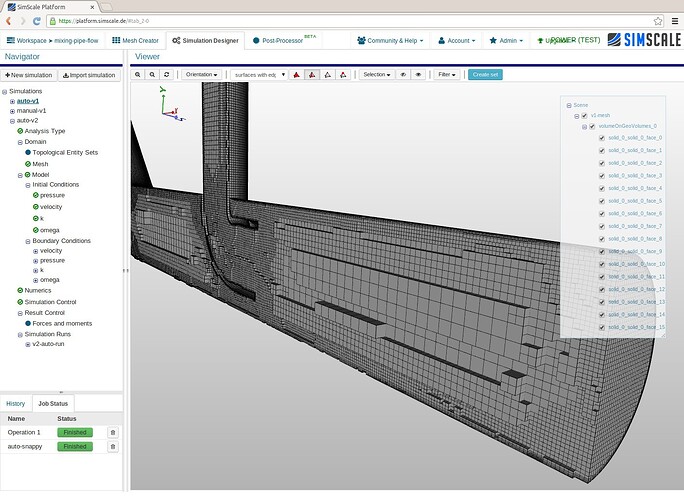Select velocity under Boundary Conditions
Image resolution: width=684 pixels, height=500 pixels.
tap(51, 250)
